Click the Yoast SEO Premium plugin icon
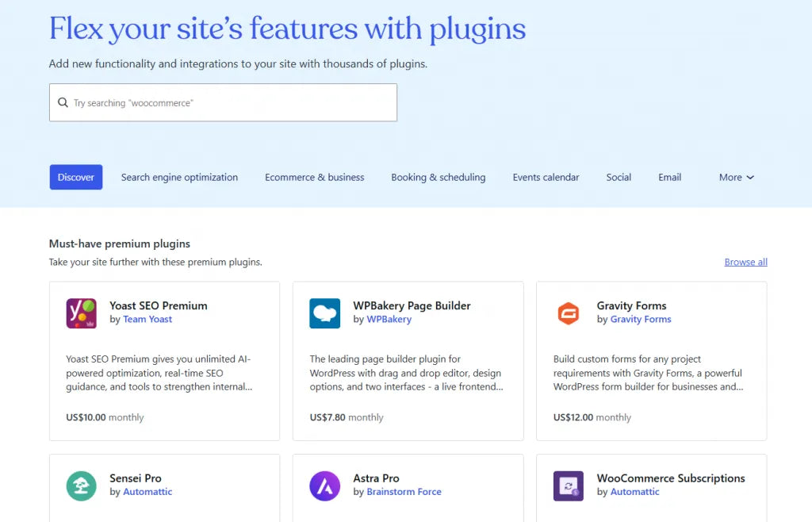 [81, 313]
